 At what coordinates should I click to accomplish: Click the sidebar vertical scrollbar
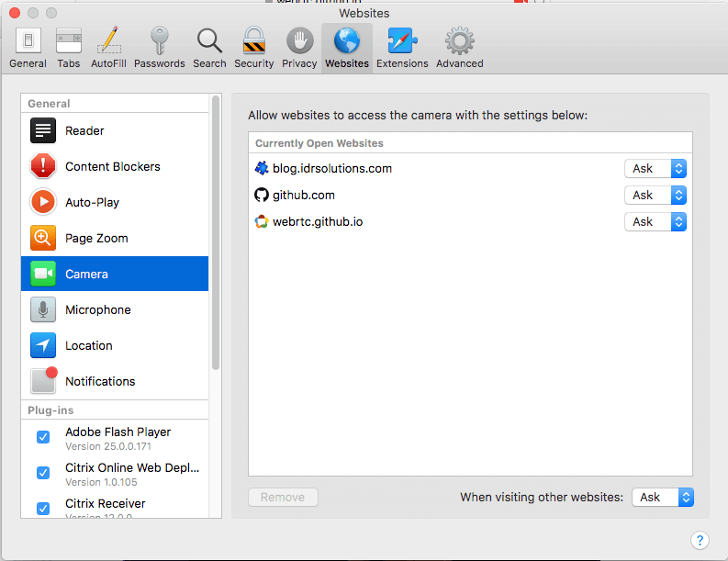click(x=216, y=230)
